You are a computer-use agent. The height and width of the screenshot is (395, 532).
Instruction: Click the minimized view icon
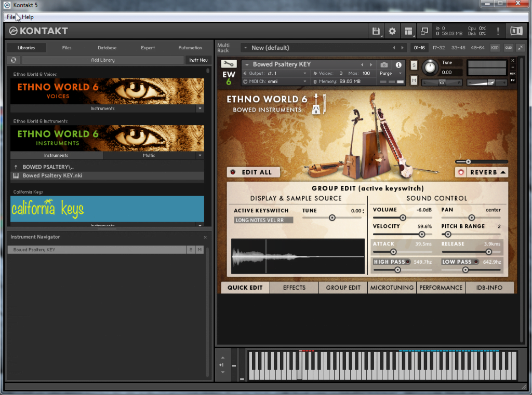424,31
